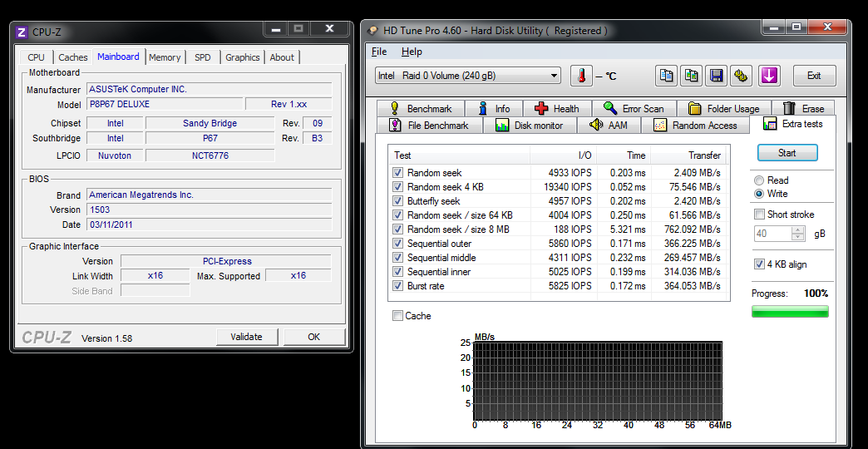Click the Exit button in HD Tune

814,76
